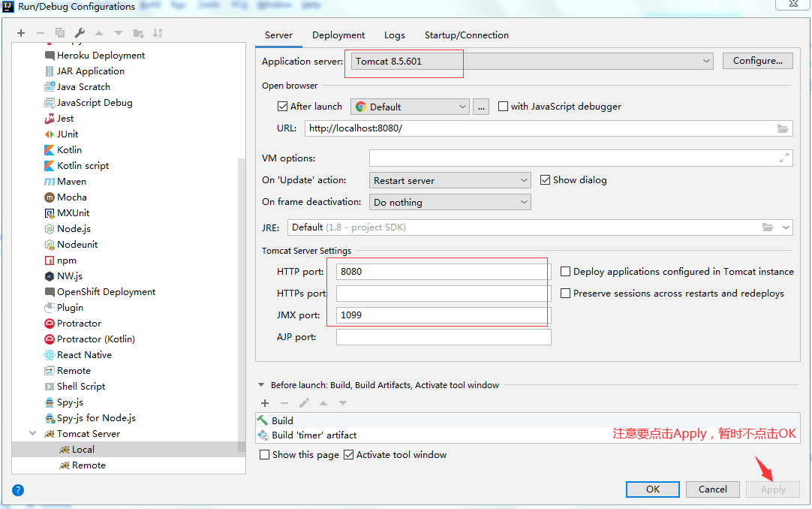Screen dimensions: 812x509
Task: Add a new configuration with the plus icon
Action: [21, 33]
